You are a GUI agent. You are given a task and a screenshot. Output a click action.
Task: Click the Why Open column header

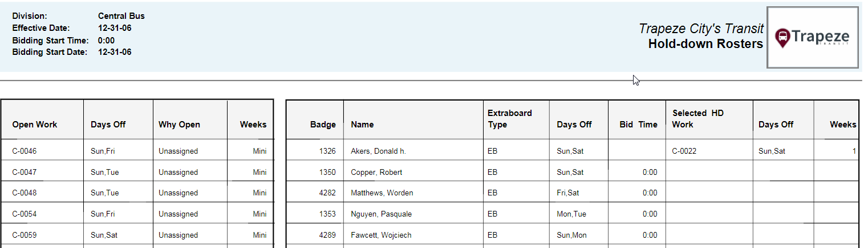click(x=179, y=125)
